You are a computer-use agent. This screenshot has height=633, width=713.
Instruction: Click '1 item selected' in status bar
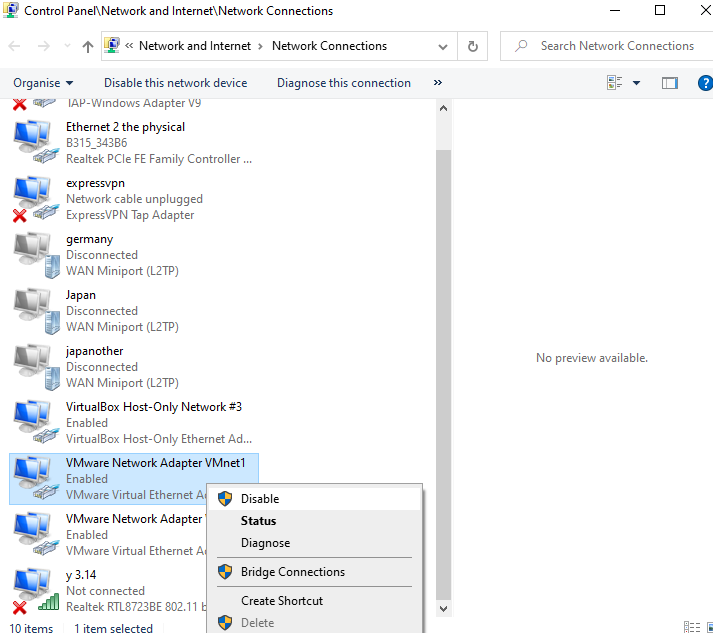[x=113, y=628]
